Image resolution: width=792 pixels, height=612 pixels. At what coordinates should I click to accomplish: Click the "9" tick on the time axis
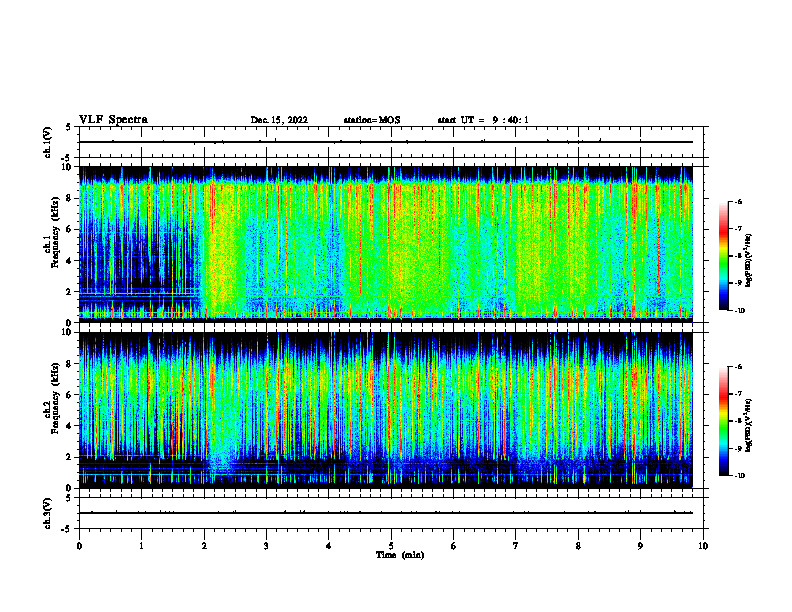[x=640, y=546]
